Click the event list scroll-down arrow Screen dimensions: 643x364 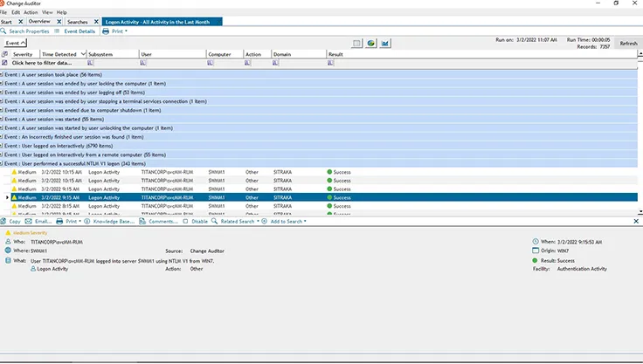[640, 212]
